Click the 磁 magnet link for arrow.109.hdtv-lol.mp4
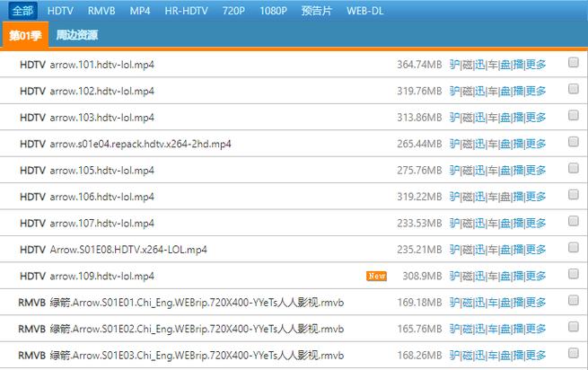Viewport: 588px width, 370px height. (x=467, y=276)
